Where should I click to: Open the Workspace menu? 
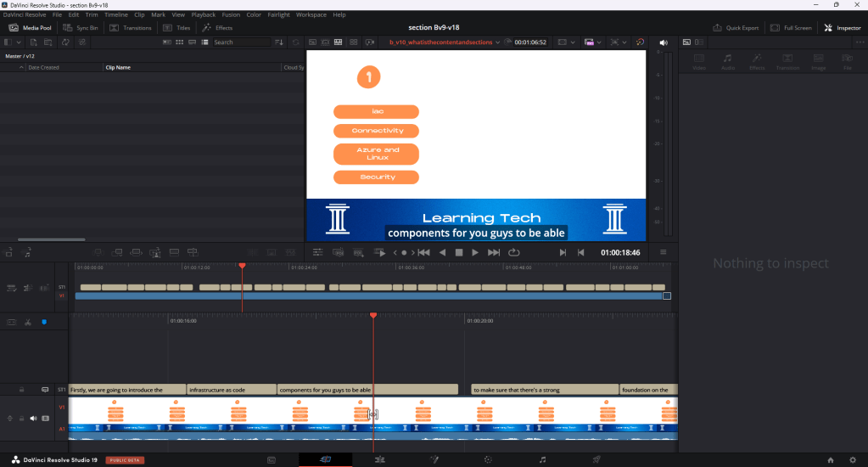pyautogui.click(x=311, y=15)
